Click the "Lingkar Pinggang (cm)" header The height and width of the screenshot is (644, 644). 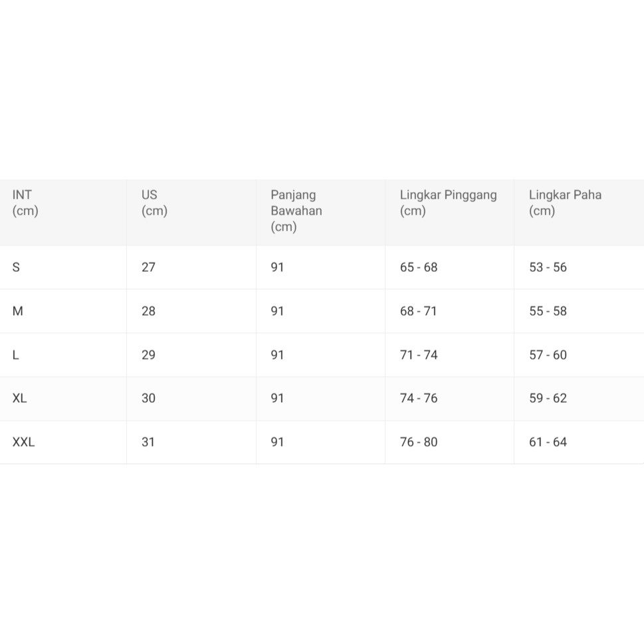point(448,203)
